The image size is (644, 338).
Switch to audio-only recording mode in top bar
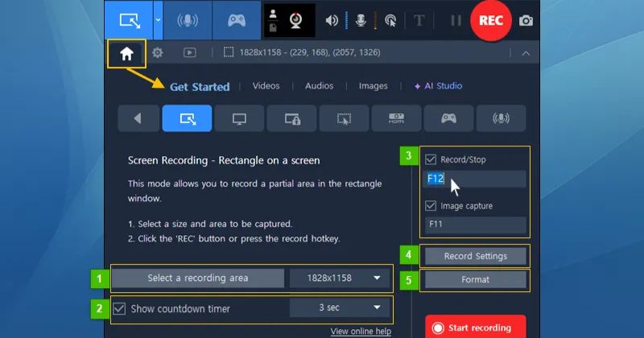point(188,20)
